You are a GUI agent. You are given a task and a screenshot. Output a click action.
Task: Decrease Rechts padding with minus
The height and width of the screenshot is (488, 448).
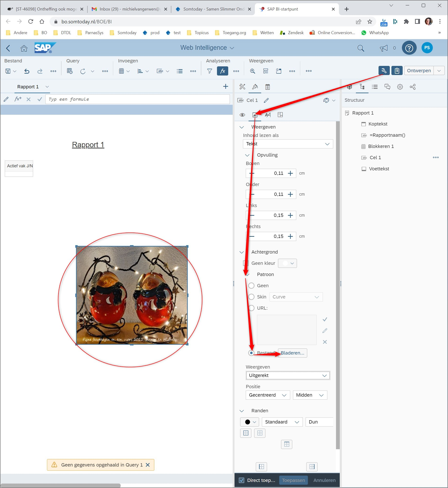tap(252, 236)
